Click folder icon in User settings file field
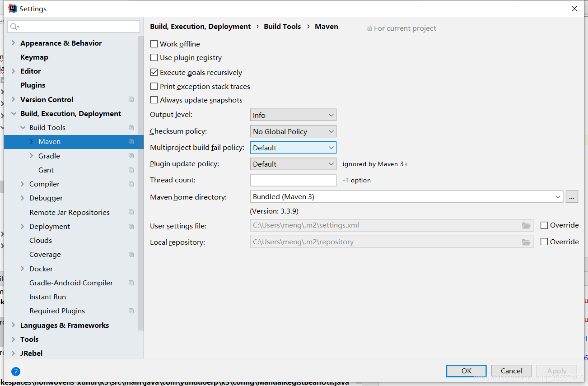Screen dimensions: 588x386 point(526,225)
